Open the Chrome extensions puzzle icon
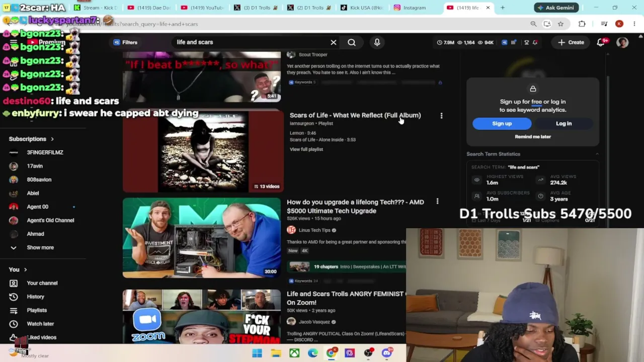The image size is (644, 362). [x=582, y=24]
